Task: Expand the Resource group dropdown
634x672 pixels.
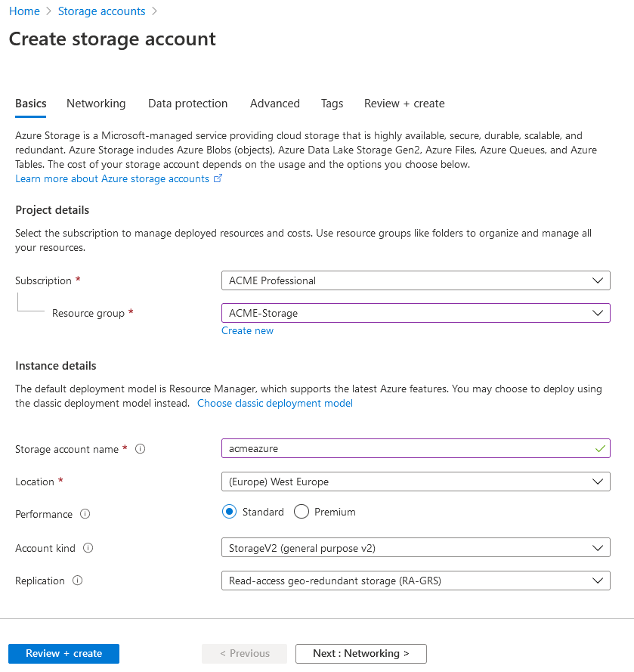Action: pos(415,313)
